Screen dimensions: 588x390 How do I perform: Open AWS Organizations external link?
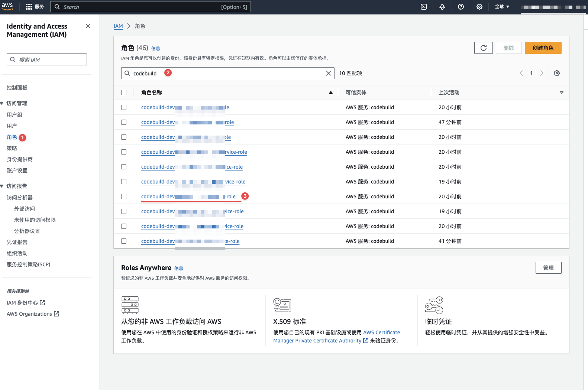coord(33,314)
